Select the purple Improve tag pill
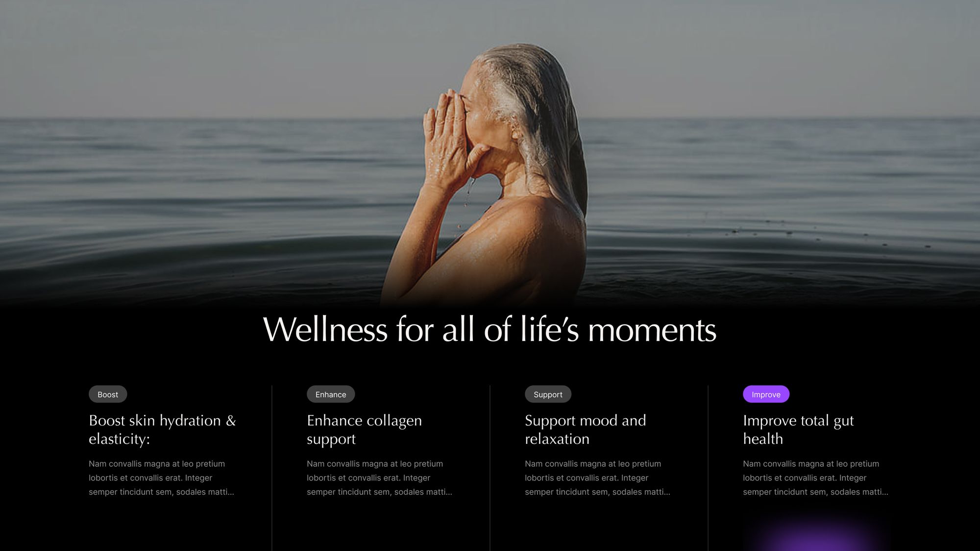 (x=766, y=394)
